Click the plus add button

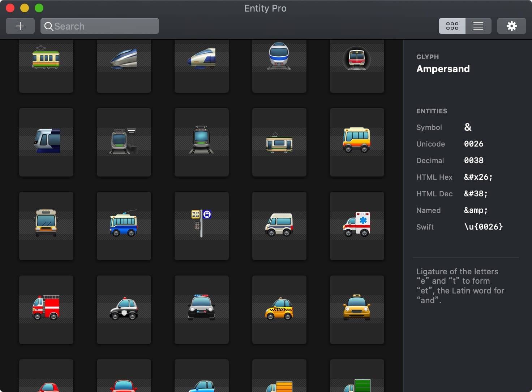[20, 26]
